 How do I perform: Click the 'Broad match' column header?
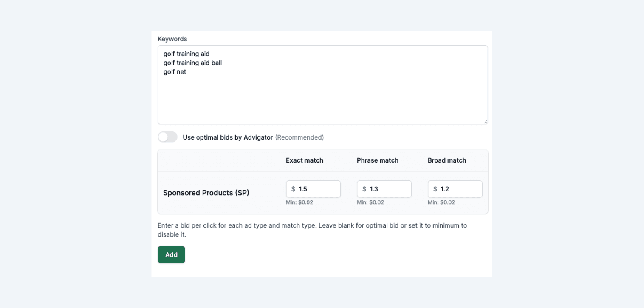click(447, 160)
